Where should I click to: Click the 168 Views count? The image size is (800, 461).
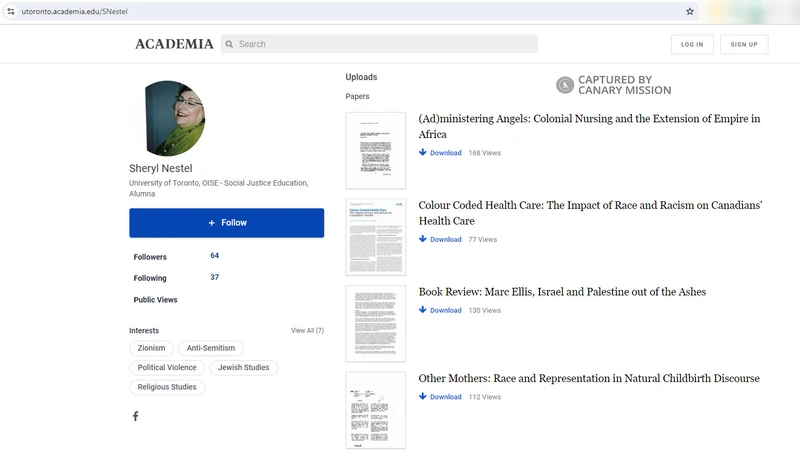pos(485,153)
